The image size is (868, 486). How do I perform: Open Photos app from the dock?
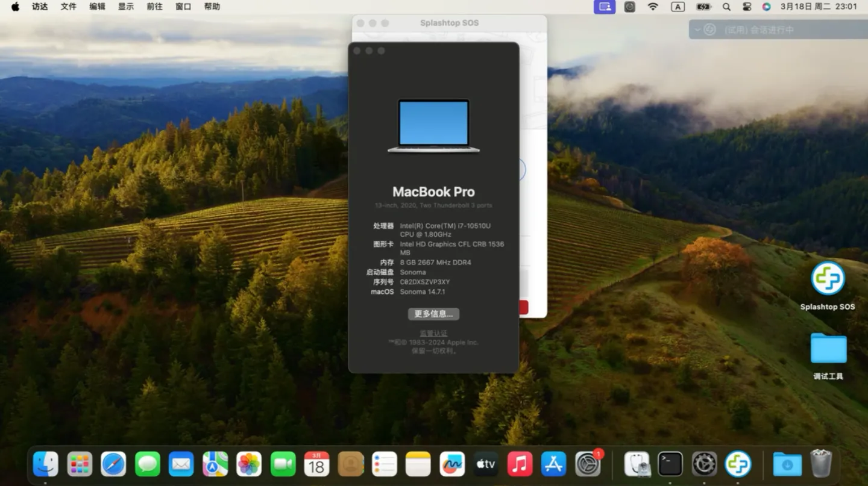click(x=249, y=464)
